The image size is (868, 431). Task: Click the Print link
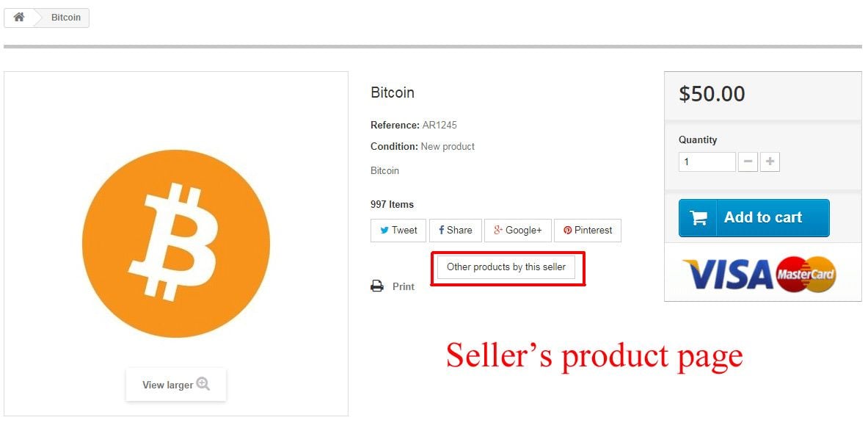pos(404,287)
